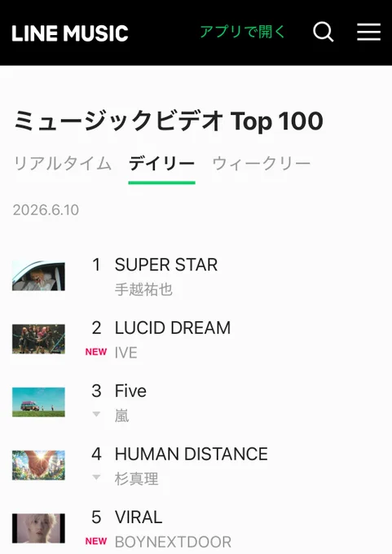Click the down-arrow indicator under rank 3
This screenshot has width=392, height=554.
click(x=96, y=414)
